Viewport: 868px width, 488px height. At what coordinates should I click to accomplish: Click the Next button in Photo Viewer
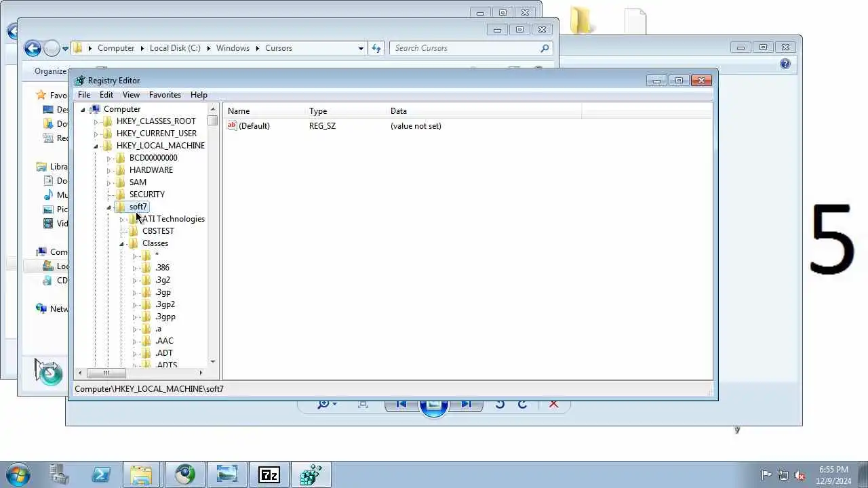[466, 404]
